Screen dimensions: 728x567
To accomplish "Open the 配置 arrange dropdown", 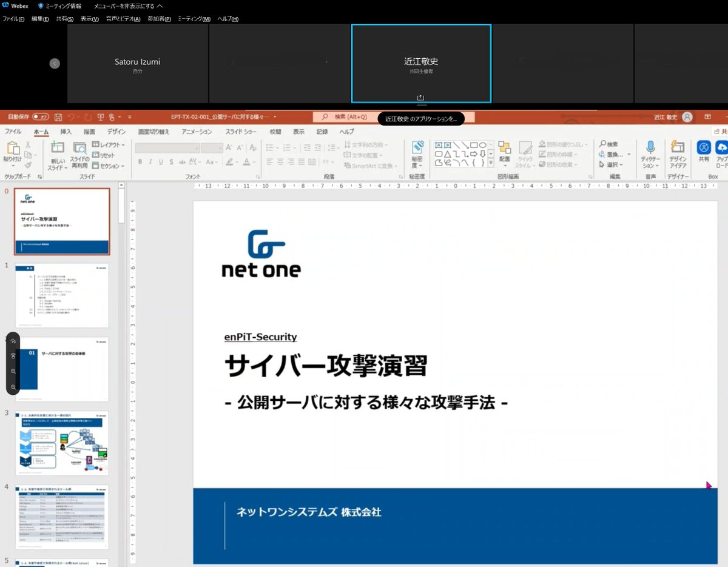I will (505, 155).
